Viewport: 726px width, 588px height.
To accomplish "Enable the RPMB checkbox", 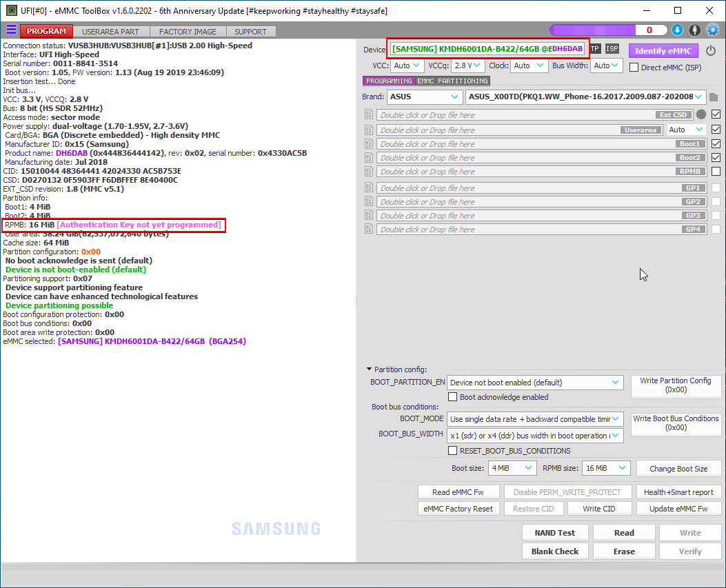I will pos(716,172).
